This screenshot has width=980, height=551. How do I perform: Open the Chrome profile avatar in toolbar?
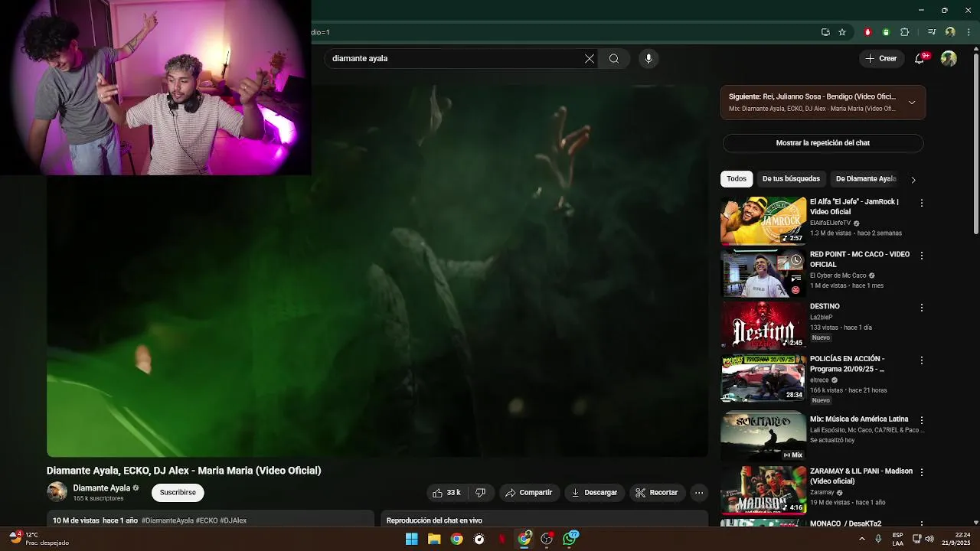950,32
